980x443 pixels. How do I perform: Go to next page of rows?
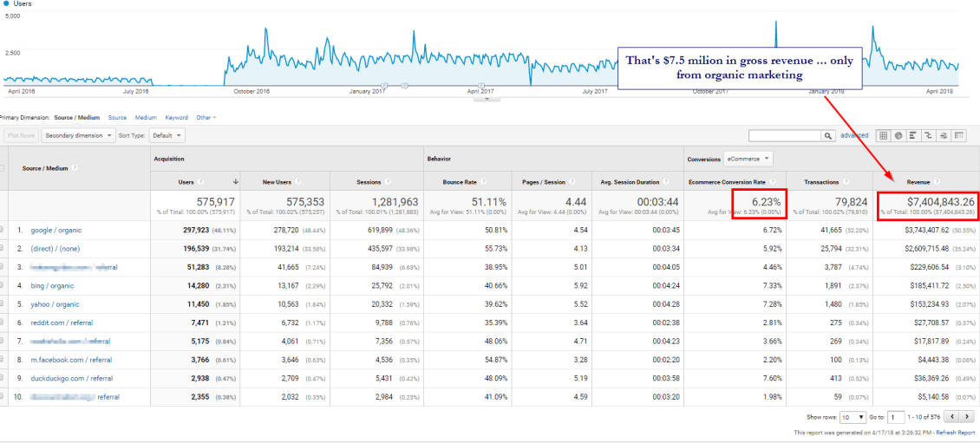[967, 417]
